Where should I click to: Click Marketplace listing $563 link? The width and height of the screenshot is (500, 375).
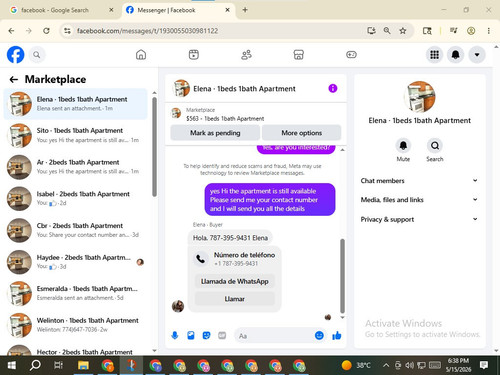225,118
